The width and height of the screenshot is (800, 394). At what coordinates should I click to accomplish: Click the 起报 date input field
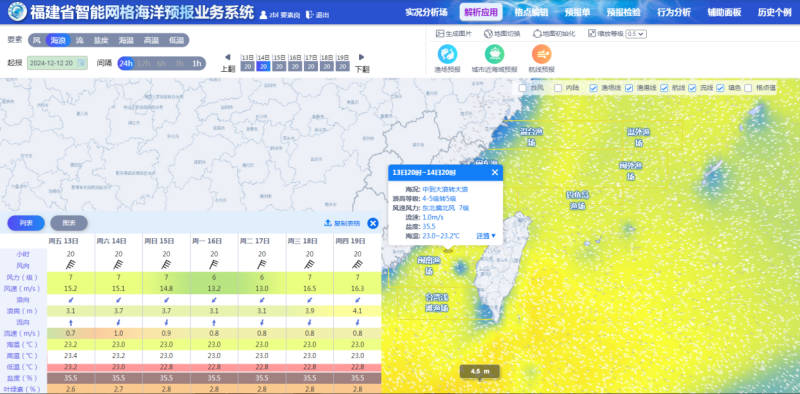pyautogui.click(x=57, y=63)
